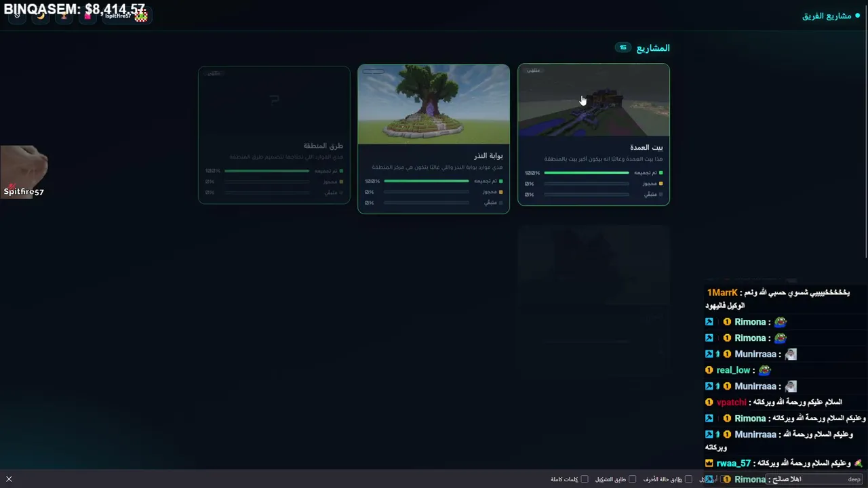Click the تم تجميعه progress bar in بيت العمدة
This screenshot has width=868, height=488.
[587, 173]
